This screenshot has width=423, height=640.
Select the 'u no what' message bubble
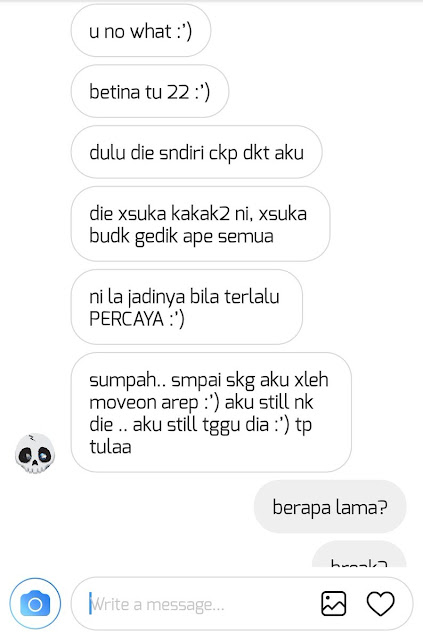pos(141,31)
